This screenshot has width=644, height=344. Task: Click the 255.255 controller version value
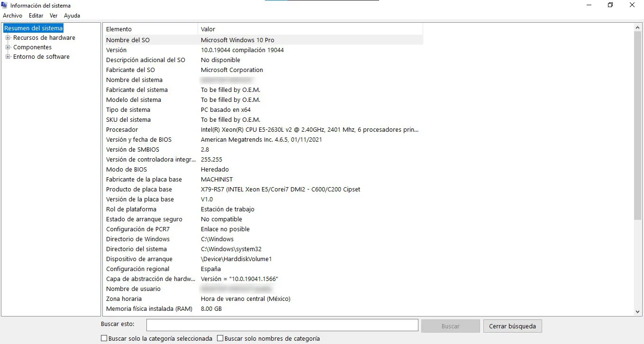pyautogui.click(x=211, y=160)
